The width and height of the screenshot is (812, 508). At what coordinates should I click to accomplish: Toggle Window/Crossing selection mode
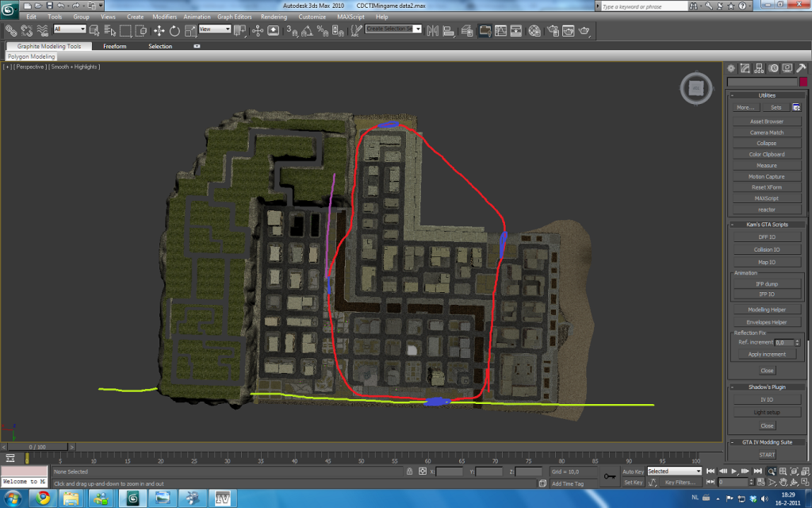click(141, 31)
